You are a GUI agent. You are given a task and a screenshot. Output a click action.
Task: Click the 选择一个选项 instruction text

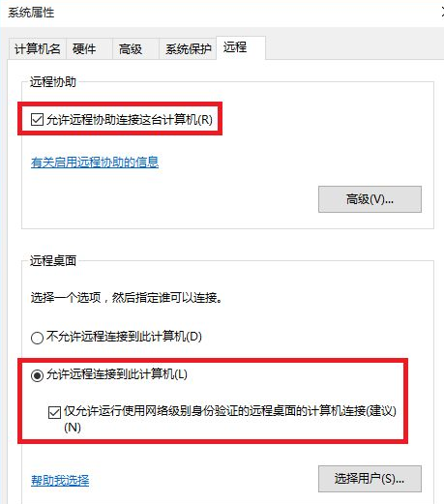click(66, 297)
